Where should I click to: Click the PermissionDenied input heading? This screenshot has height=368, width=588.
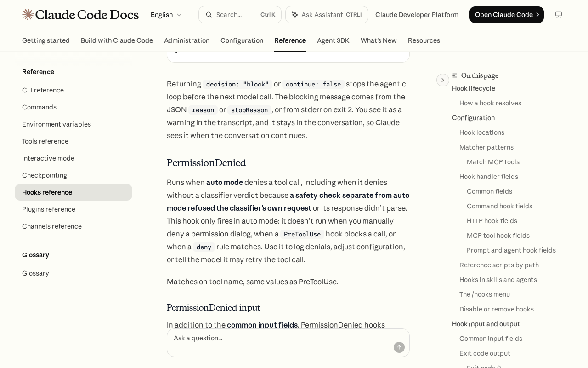point(214,308)
